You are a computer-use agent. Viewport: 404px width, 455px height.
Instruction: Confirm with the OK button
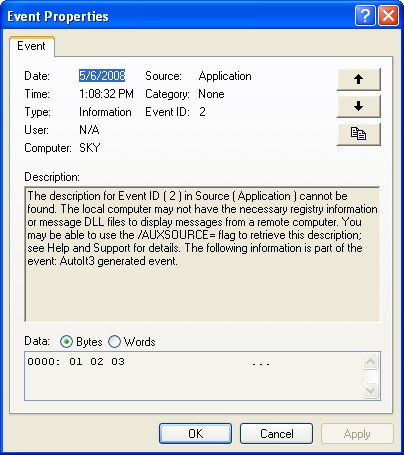[195, 434]
